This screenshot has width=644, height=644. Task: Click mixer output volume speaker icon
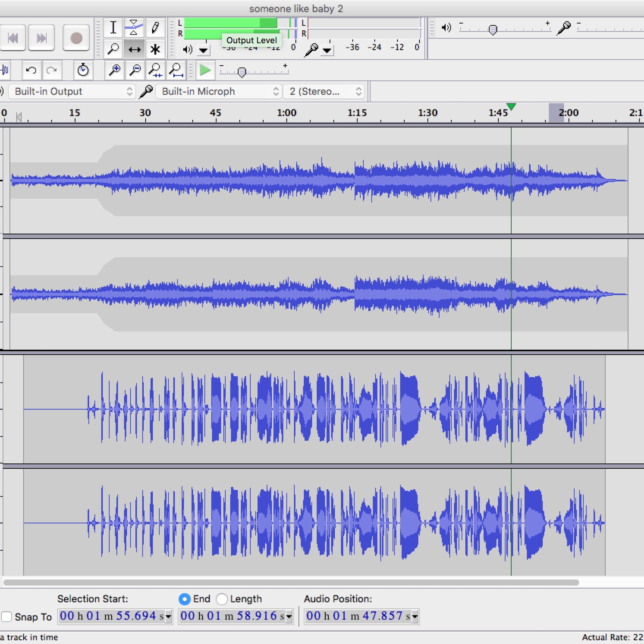click(446, 28)
